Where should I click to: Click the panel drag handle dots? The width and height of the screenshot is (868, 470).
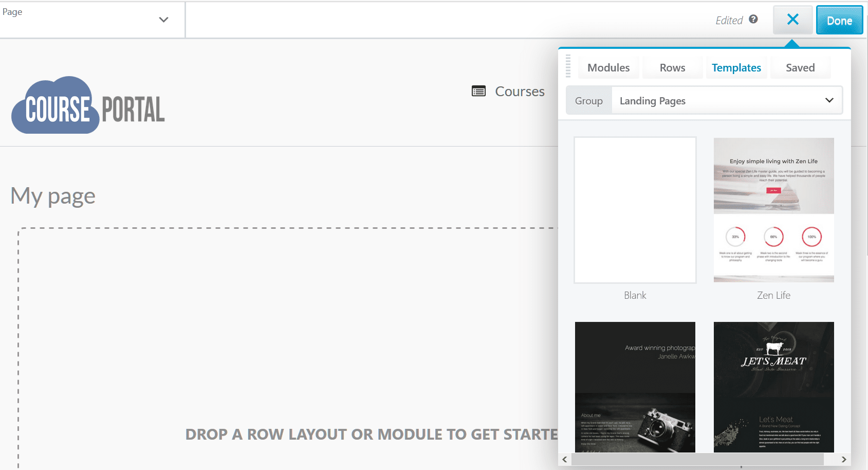[x=568, y=67]
